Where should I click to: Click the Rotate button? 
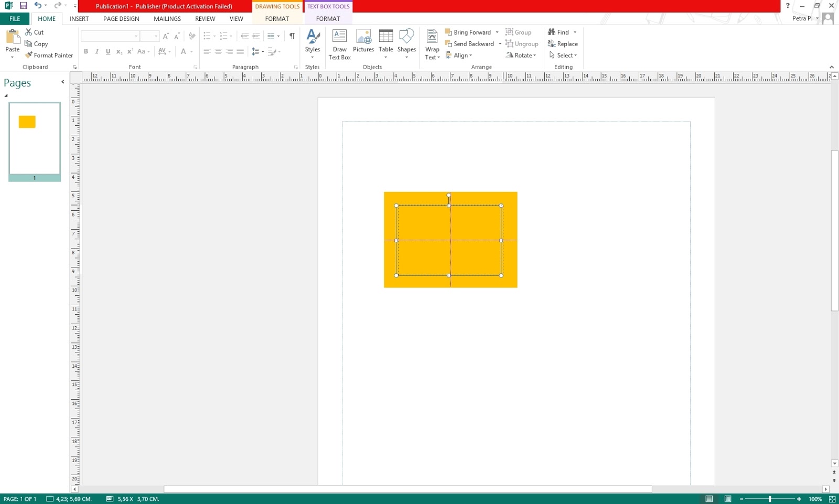tap(521, 55)
